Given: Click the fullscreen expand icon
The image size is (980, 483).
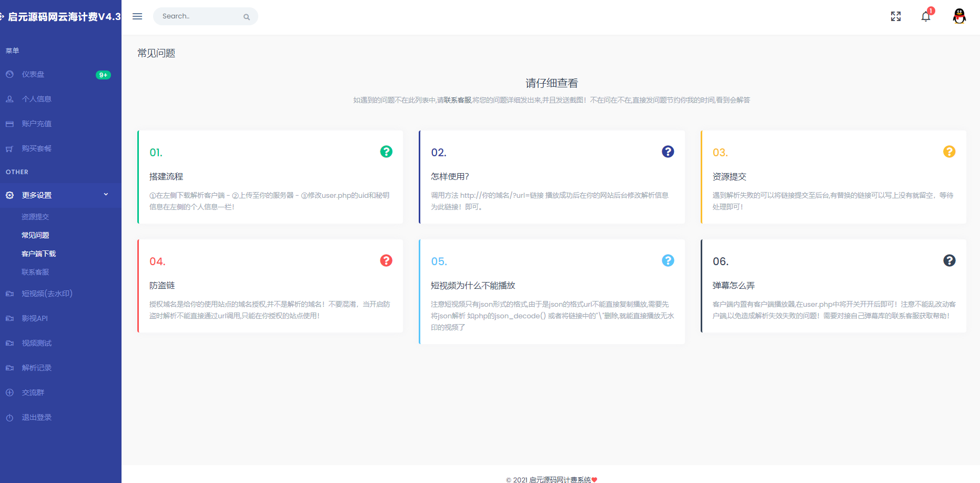Looking at the screenshot, I should pyautogui.click(x=895, y=16).
